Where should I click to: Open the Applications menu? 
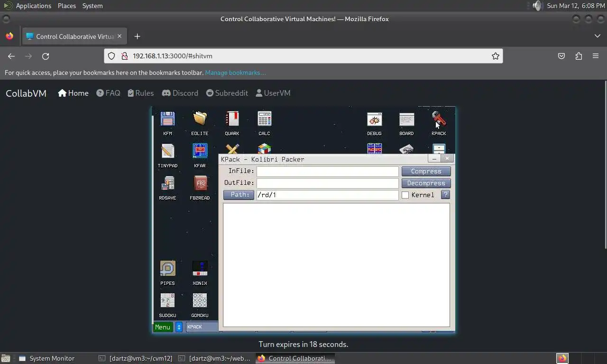(x=33, y=6)
